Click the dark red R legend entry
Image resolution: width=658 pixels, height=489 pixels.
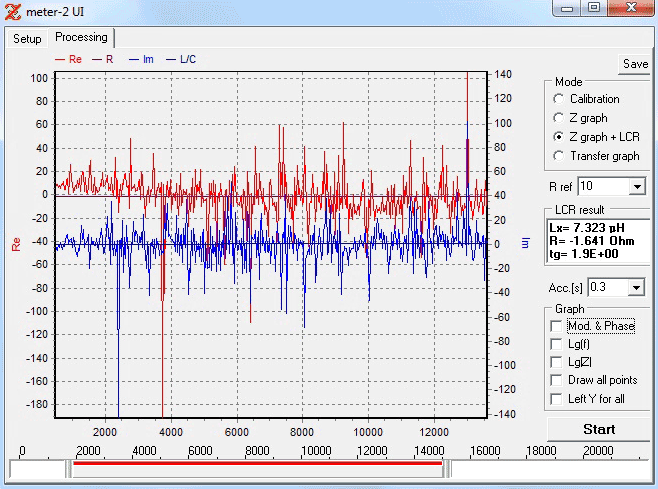[104, 60]
